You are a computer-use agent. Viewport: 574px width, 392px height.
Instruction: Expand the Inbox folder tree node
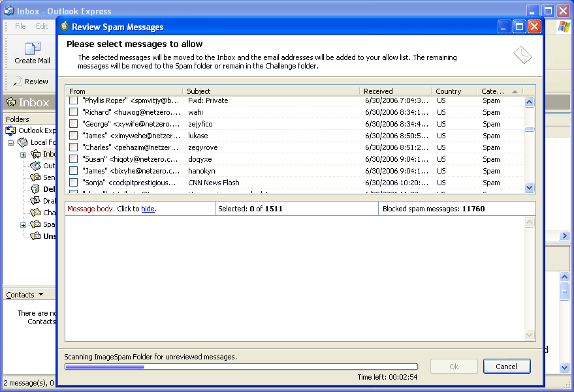pos(24,155)
